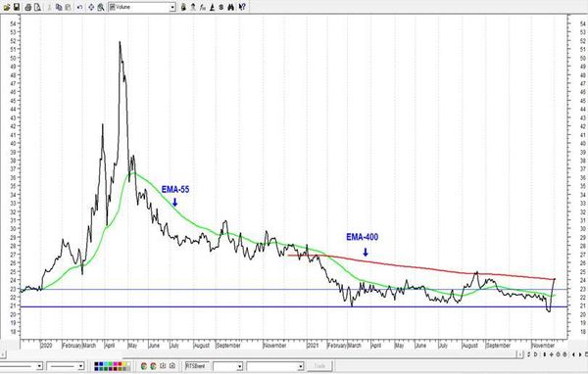588x374 pixels.
Task: Pick the red color swatch in the palette
Action: click(x=120, y=364)
